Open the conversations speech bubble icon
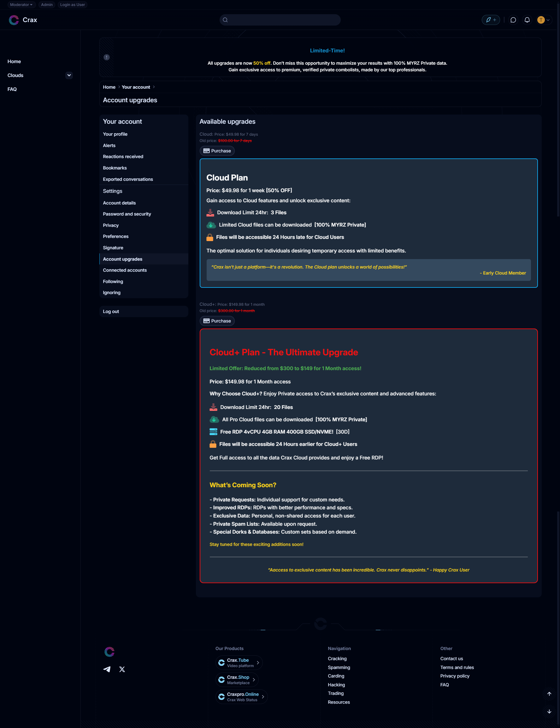Viewport: 560px width, 728px height. (x=513, y=20)
